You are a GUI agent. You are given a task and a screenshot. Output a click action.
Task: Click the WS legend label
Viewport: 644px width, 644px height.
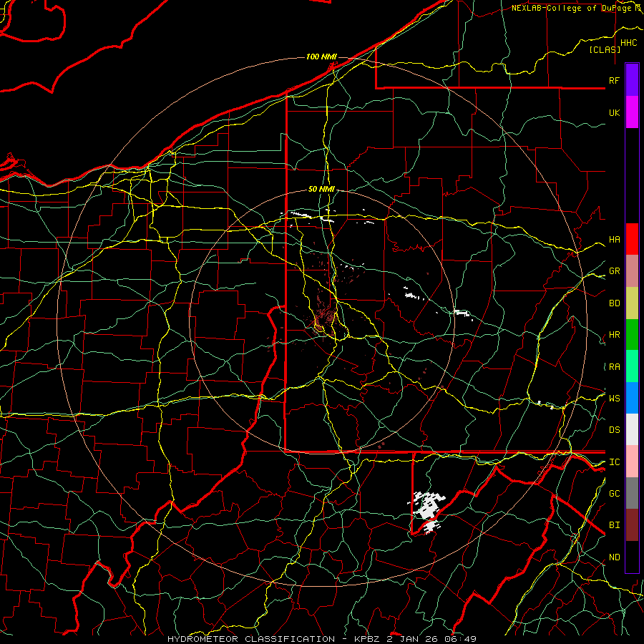tap(614, 399)
